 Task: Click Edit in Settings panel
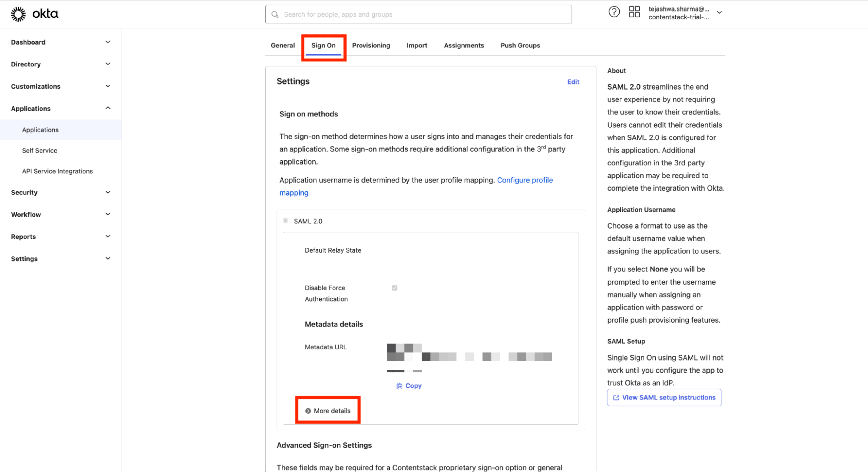click(x=573, y=82)
